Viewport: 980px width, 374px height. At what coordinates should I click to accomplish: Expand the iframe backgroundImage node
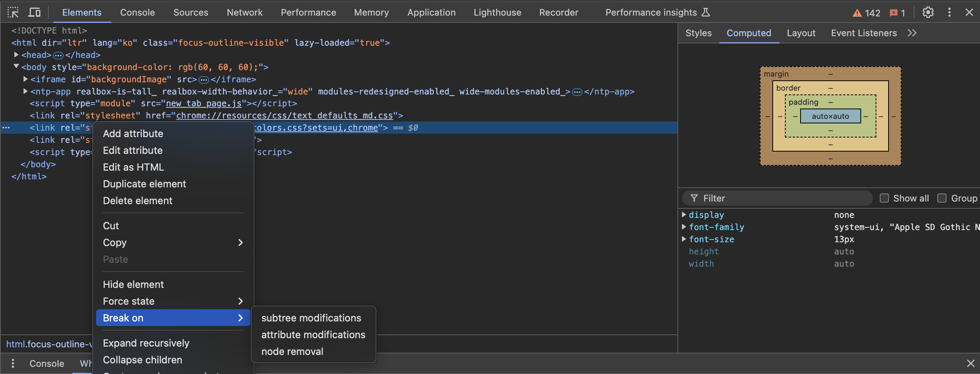point(26,79)
